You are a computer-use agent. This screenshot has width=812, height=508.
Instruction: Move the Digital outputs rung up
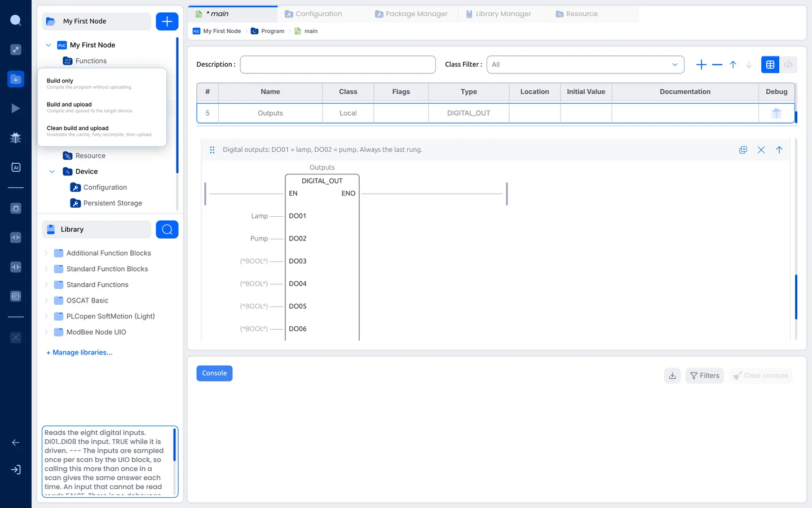[779, 150]
